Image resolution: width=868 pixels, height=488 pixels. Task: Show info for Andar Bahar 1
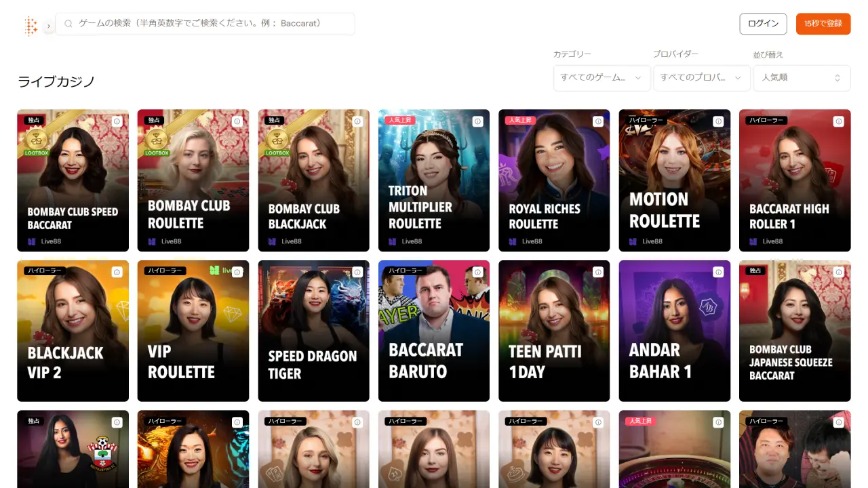pyautogui.click(x=718, y=272)
